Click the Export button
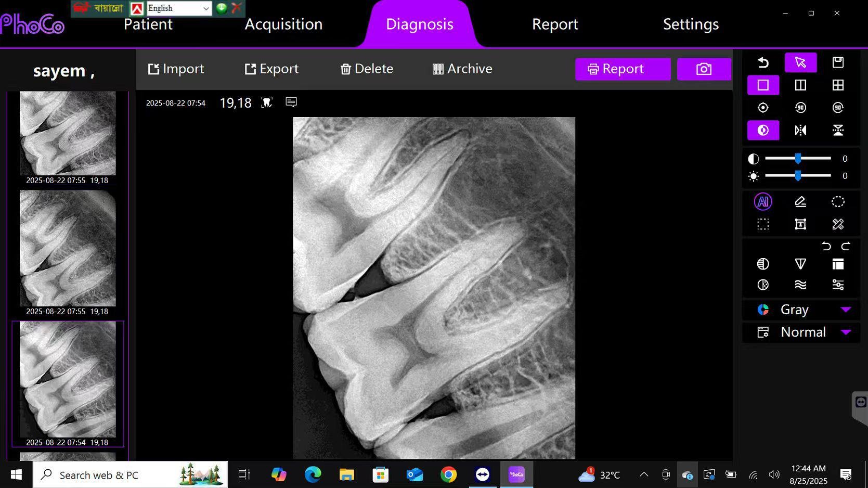Screen dimensions: 868x488 pos(271,69)
